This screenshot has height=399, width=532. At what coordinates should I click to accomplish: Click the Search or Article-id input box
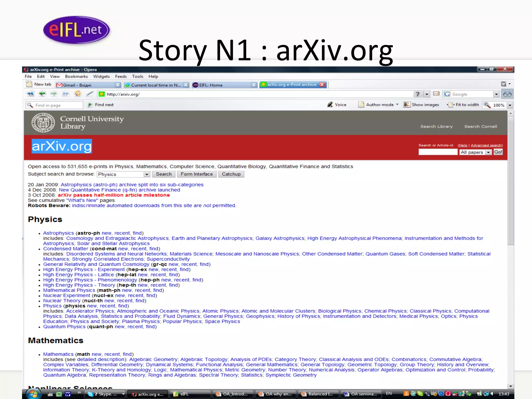(x=438, y=152)
